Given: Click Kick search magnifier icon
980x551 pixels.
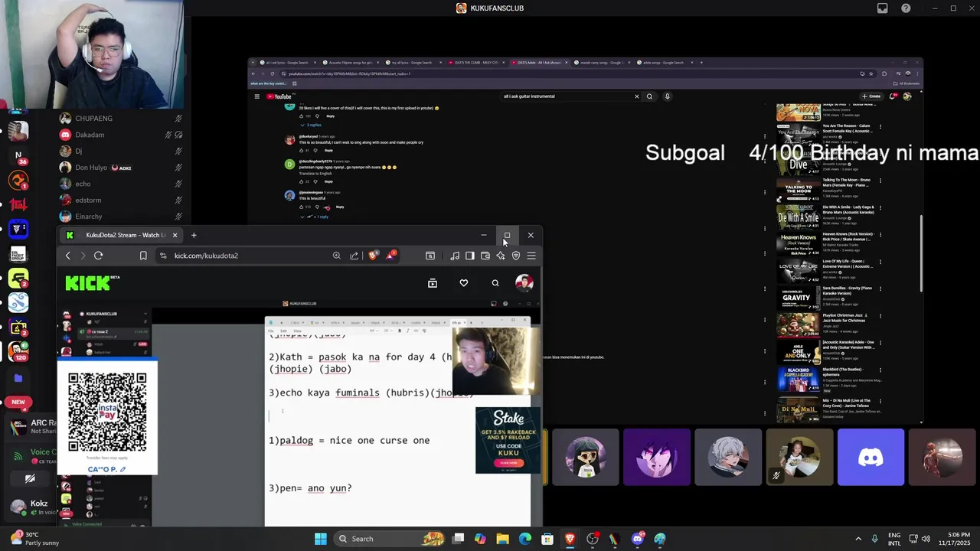Looking at the screenshot, I should tap(495, 283).
